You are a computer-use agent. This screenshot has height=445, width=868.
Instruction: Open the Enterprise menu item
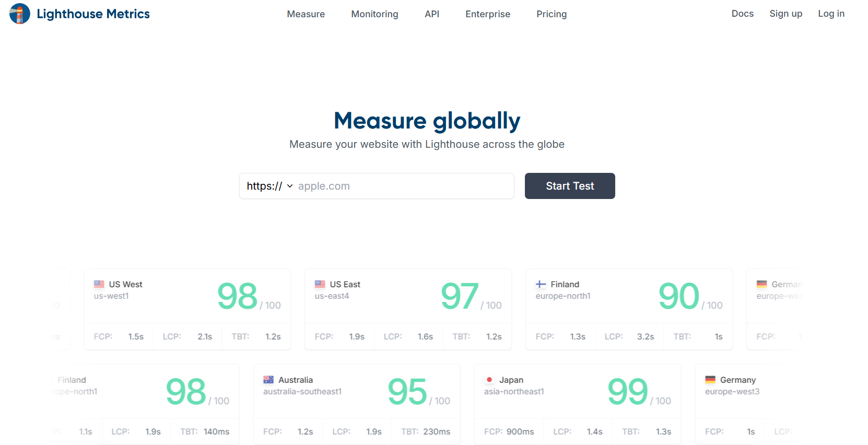pos(488,14)
